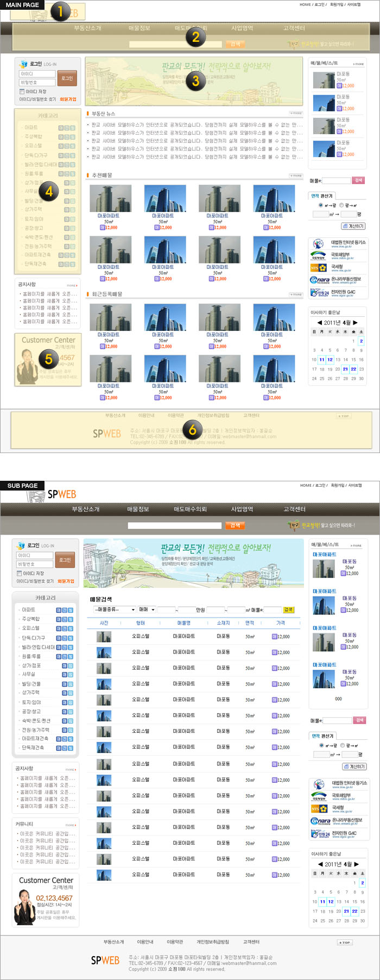Go to next month in the sub page calendar
Image resolution: width=380 pixels, height=980 pixels.
357,864
